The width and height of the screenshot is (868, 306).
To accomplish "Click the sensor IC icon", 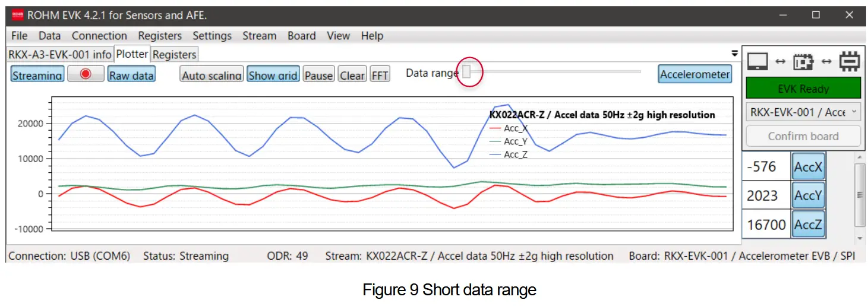I will [850, 61].
